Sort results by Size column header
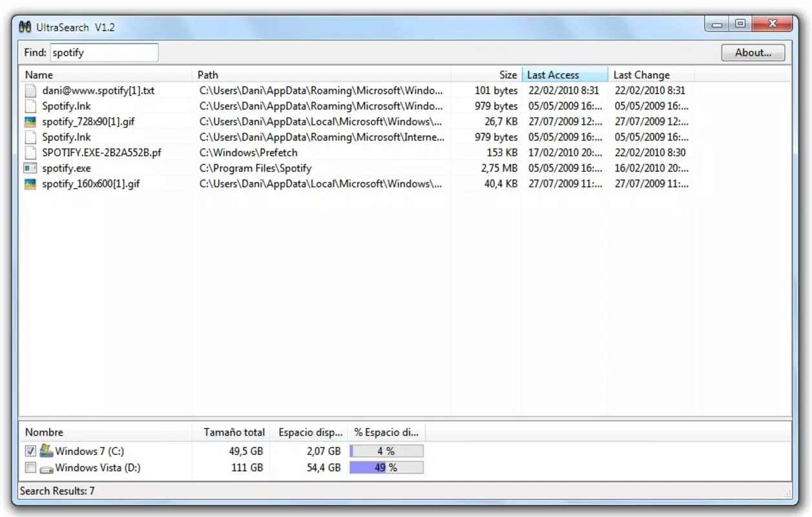This screenshot has height=517, width=812. click(486, 74)
